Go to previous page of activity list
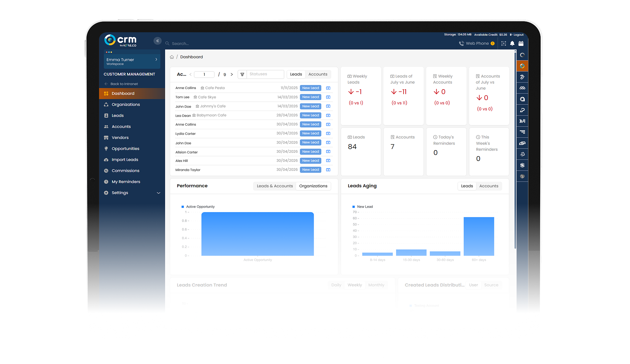Screen dimensions: 630x364 click(190, 74)
